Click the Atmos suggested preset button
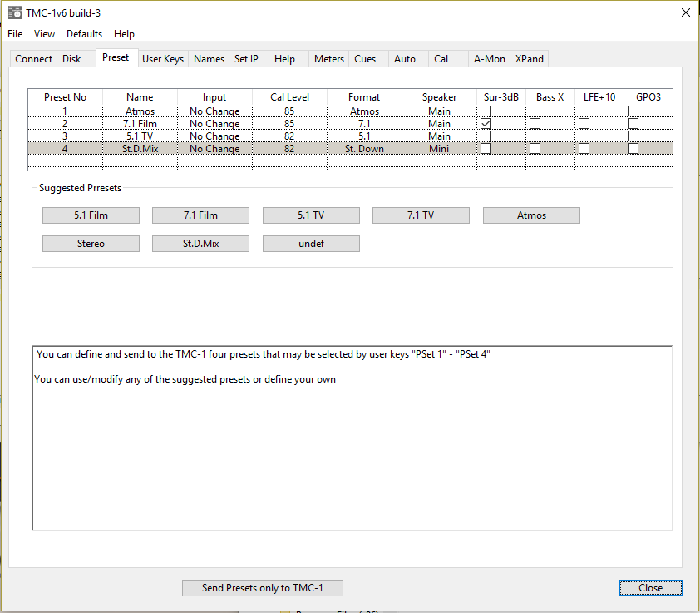The width and height of the screenshot is (700, 613). (532, 215)
